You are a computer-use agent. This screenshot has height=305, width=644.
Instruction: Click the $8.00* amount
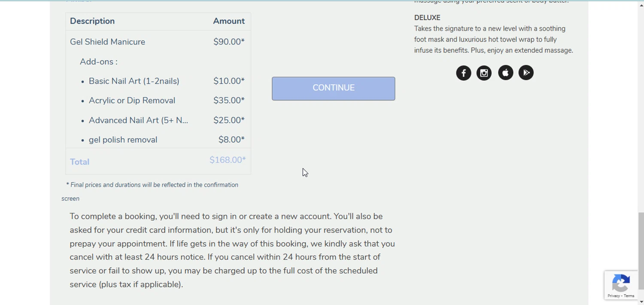[x=231, y=140]
